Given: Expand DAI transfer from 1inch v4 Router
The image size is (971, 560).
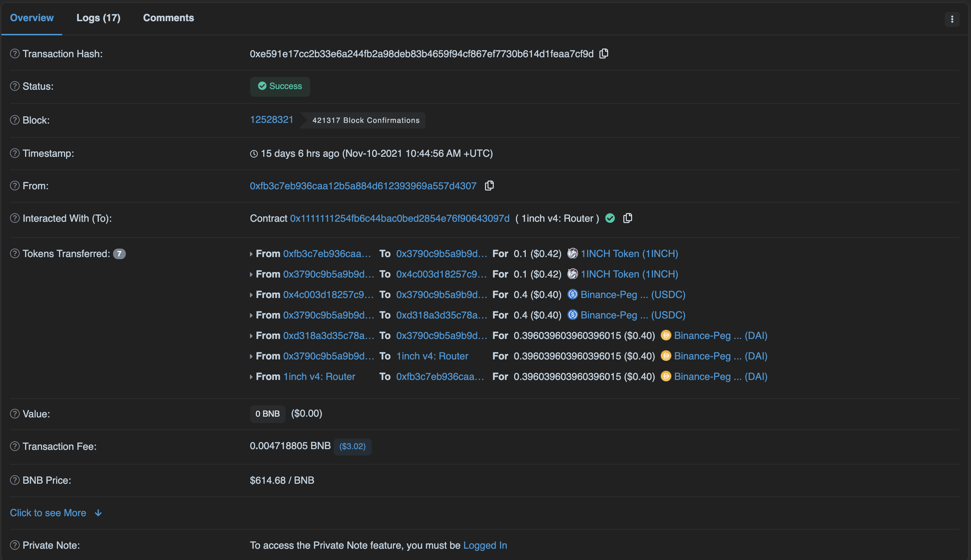Looking at the screenshot, I should click(251, 376).
